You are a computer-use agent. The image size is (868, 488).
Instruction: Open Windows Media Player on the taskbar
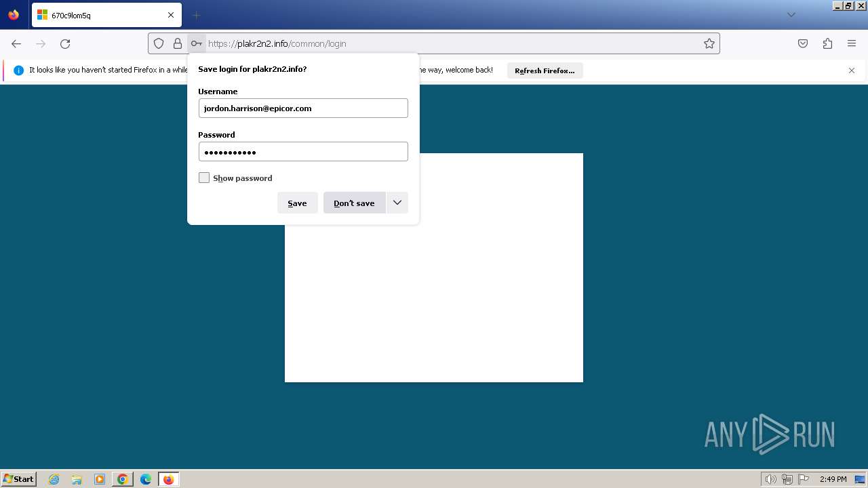[100, 479]
